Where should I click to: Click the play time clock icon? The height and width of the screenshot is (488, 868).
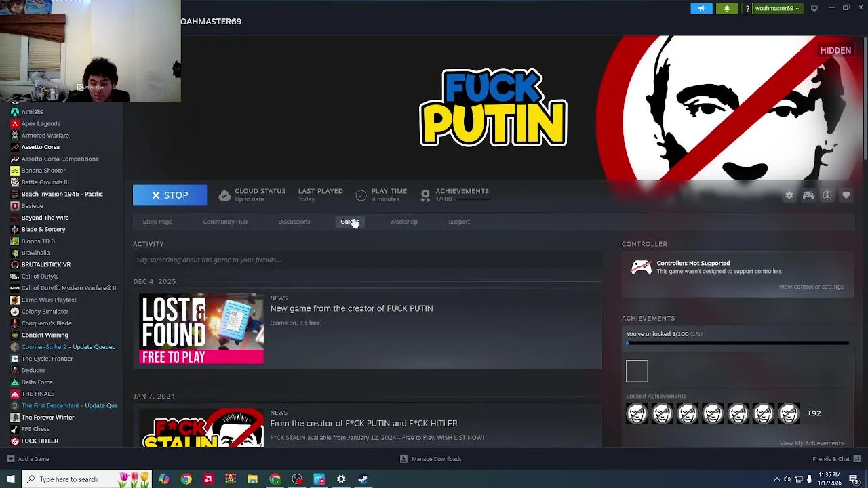[x=361, y=195]
